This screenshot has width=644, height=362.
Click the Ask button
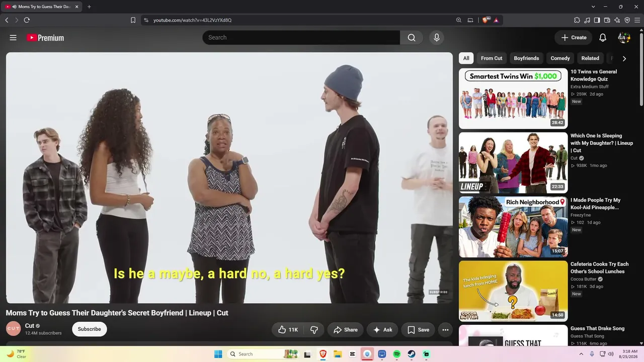point(382,330)
